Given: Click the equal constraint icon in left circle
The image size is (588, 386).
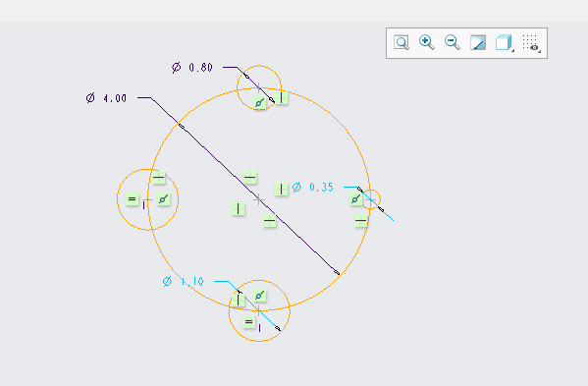Looking at the screenshot, I should point(132,198).
